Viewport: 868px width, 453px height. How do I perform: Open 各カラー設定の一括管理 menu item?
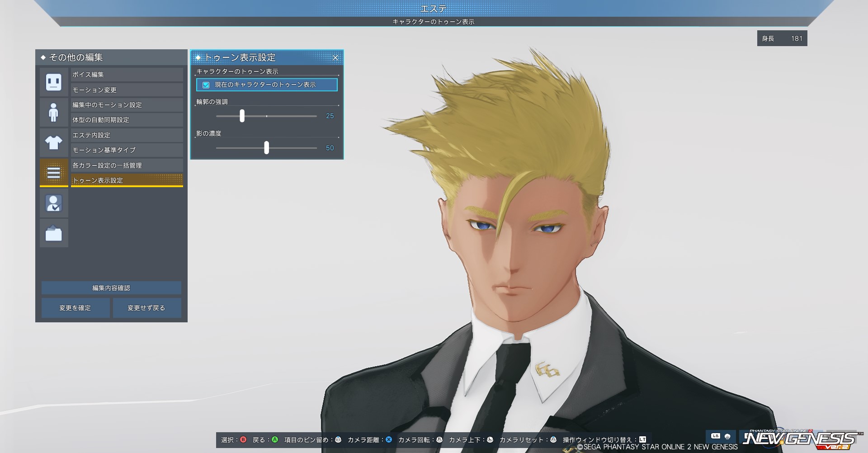click(x=127, y=165)
